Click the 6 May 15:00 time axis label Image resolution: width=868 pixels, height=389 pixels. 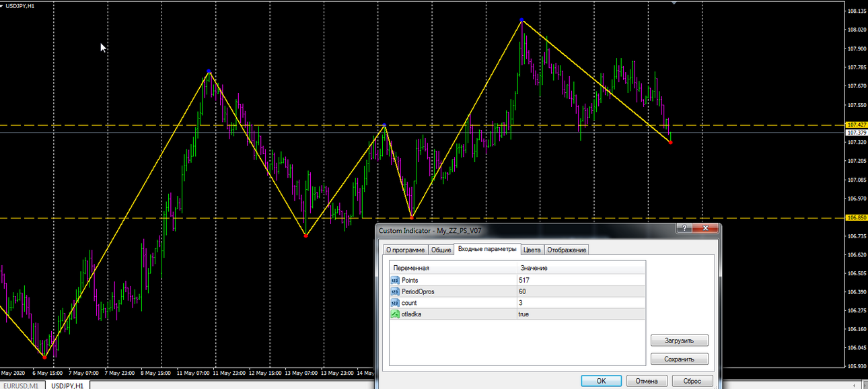coord(48,372)
